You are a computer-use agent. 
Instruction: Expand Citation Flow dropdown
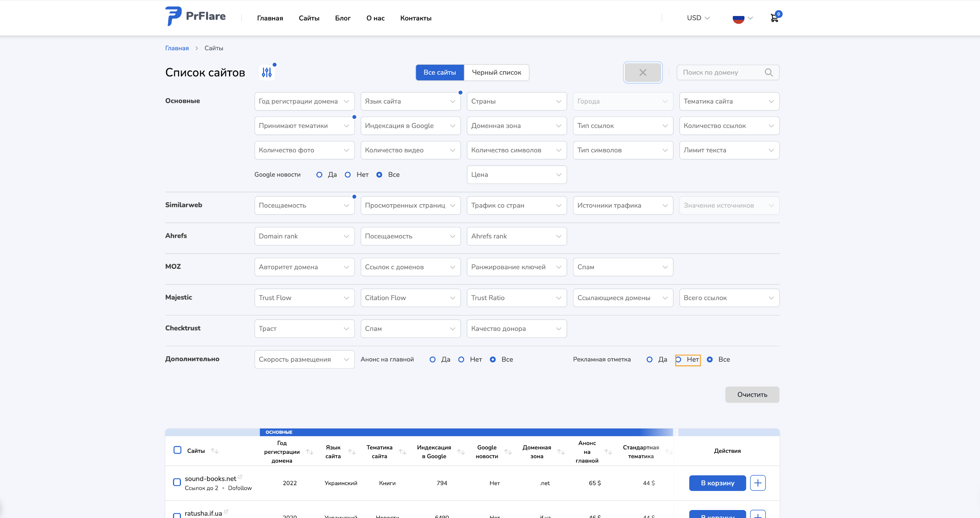coord(411,298)
